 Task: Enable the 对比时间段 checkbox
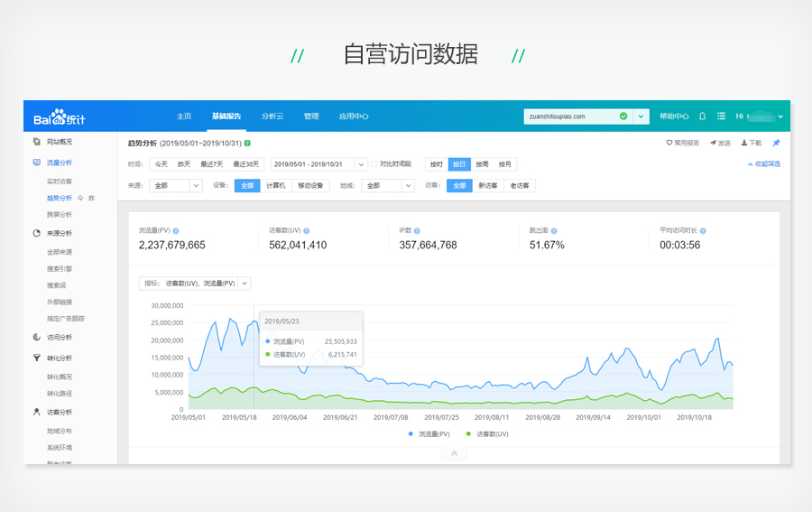point(374,164)
